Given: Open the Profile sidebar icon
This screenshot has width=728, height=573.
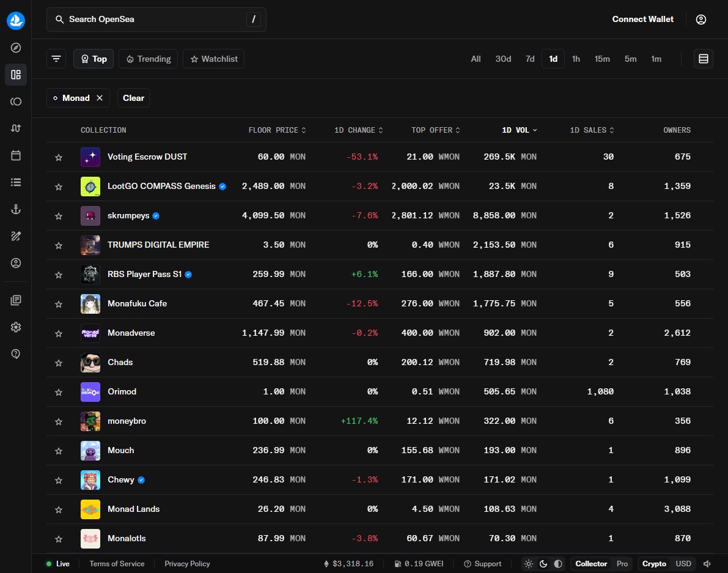Looking at the screenshot, I should coord(16,263).
